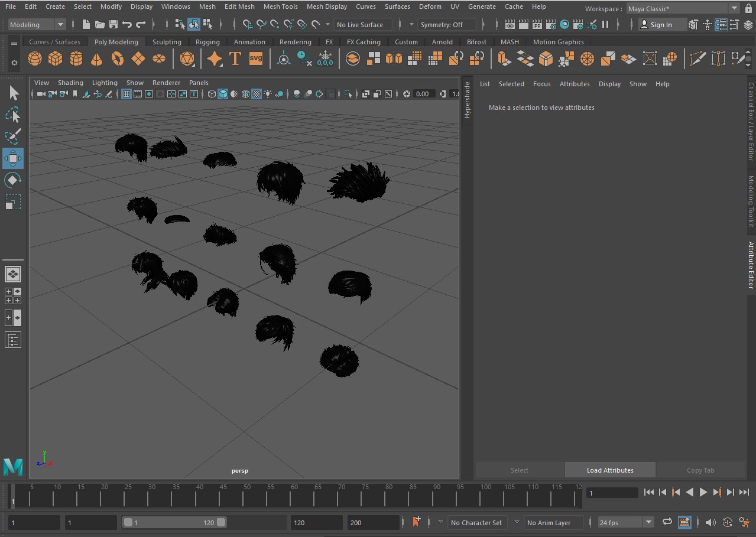
Task: Activate the Lasso Select tool
Action: pyautogui.click(x=12, y=115)
